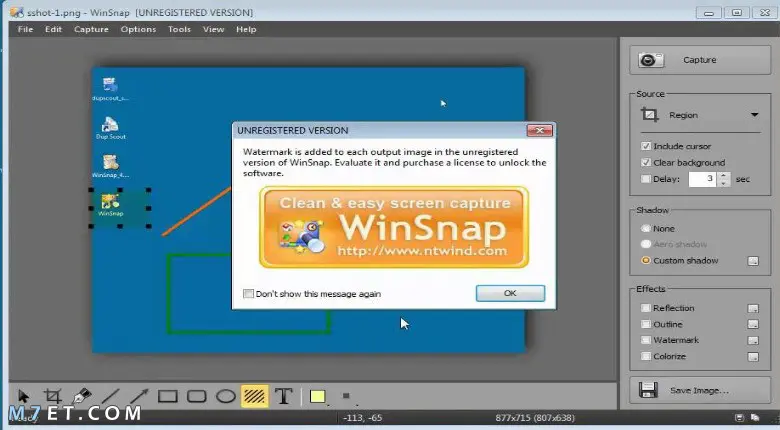Expand the Source Region dropdown arrow
The height and width of the screenshot is (430, 780).
(754, 115)
